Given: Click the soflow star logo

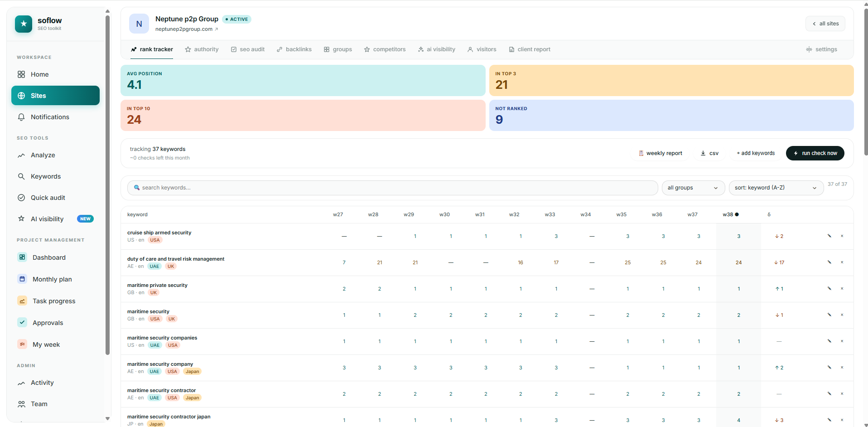Looking at the screenshot, I should point(24,24).
